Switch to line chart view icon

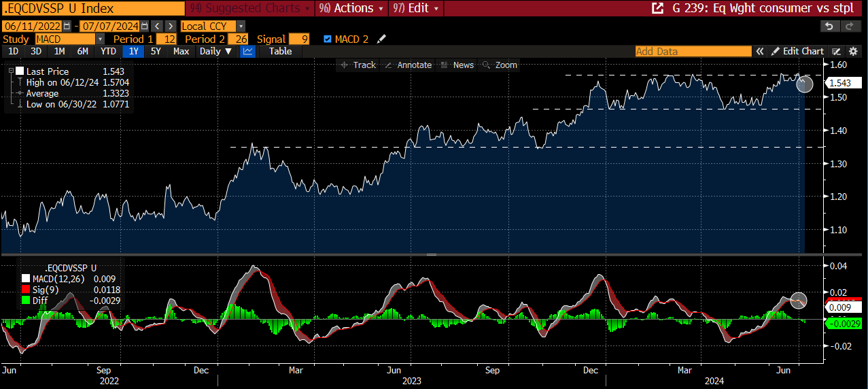coord(248,51)
